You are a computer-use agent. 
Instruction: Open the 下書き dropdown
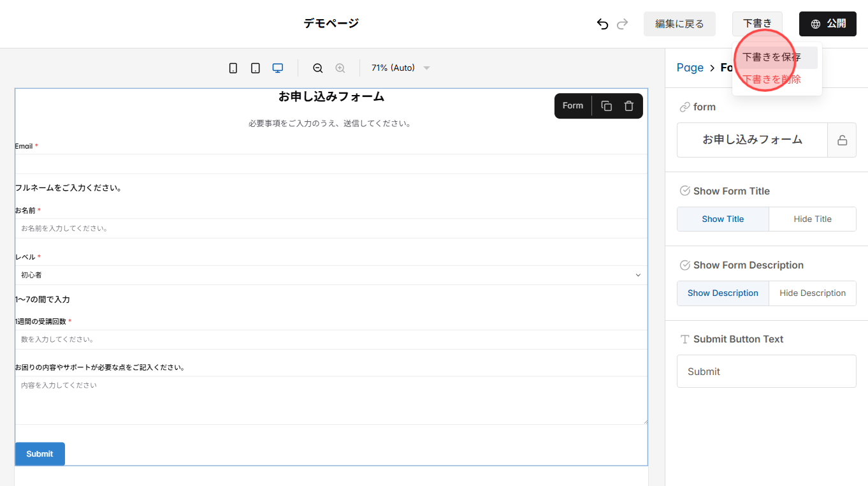click(x=757, y=23)
